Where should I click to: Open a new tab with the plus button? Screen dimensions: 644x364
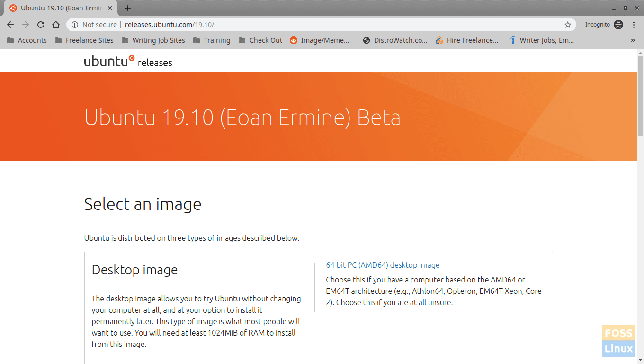[x=128, y=8]
